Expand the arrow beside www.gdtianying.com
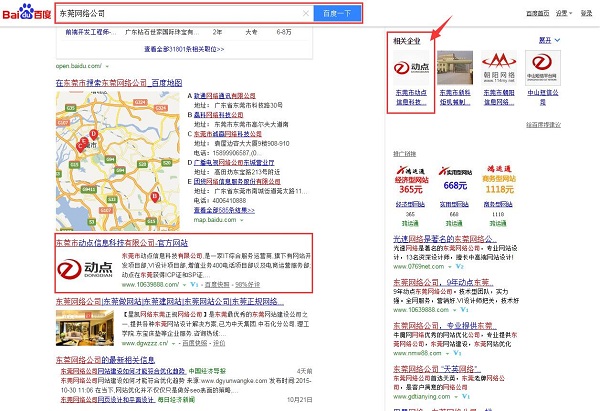Screen dimensions: 600x411 pyautogui.click(x=456, y=396)
